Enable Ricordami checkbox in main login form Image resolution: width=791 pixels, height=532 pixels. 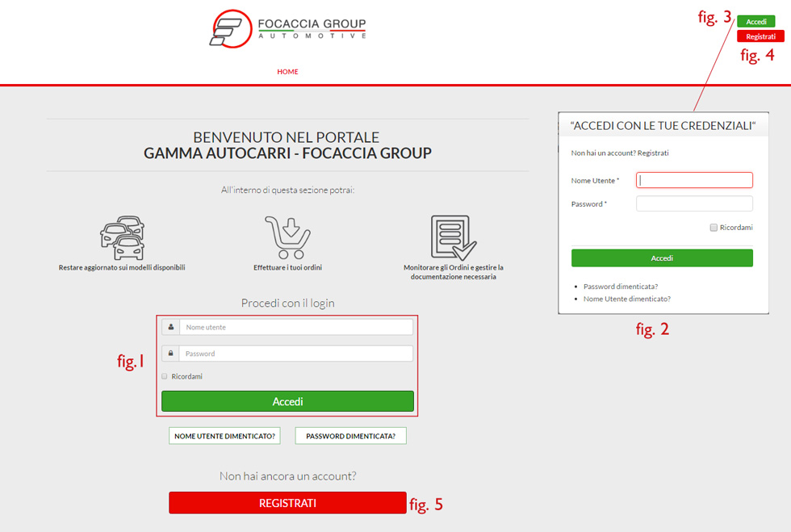coord(165,376)
